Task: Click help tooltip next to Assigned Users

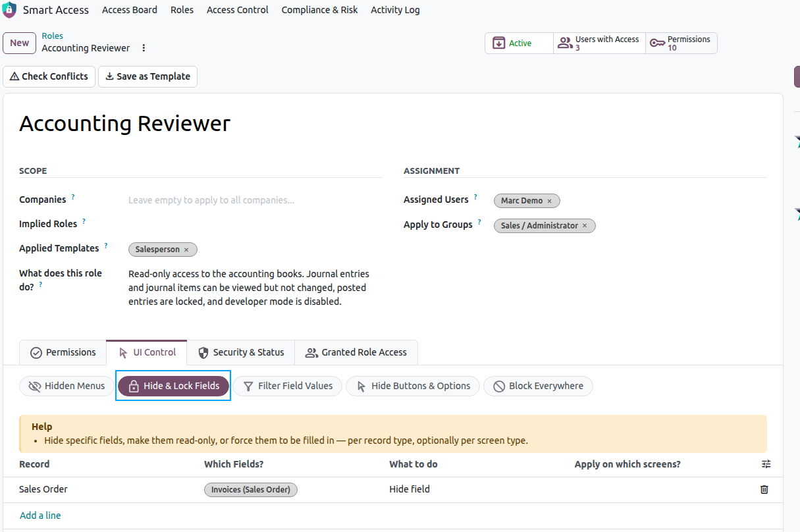Action: pos(475,197)
